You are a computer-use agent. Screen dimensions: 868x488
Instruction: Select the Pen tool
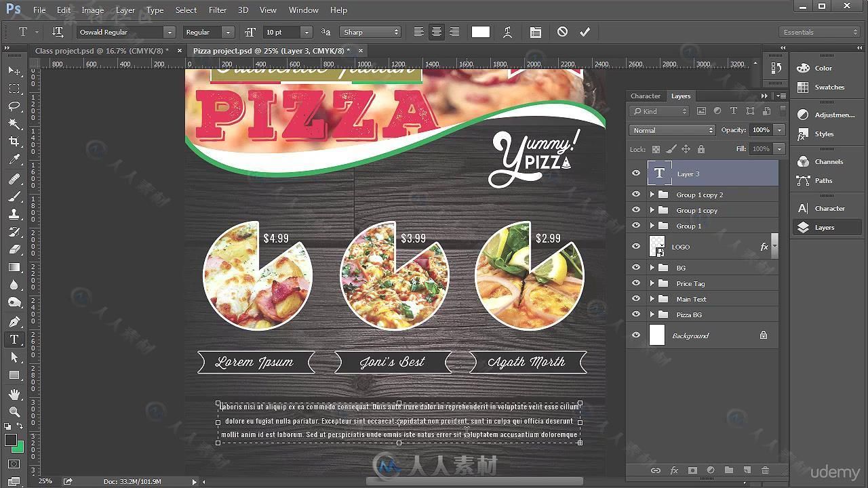[x=14, y=322]
